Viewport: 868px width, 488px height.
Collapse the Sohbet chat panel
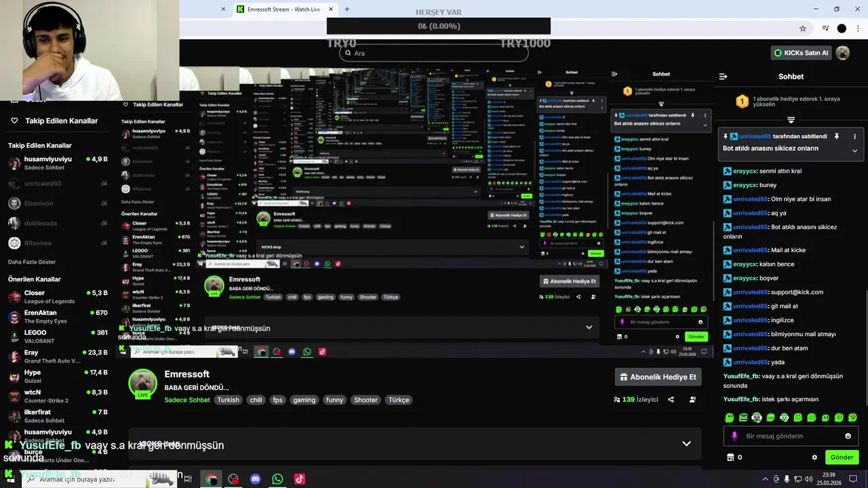pos(723,77)
